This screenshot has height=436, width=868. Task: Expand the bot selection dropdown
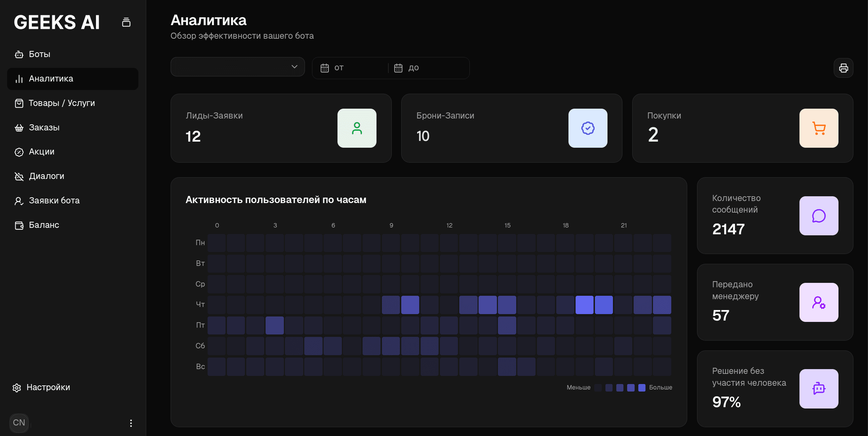(x=237, y=67)
